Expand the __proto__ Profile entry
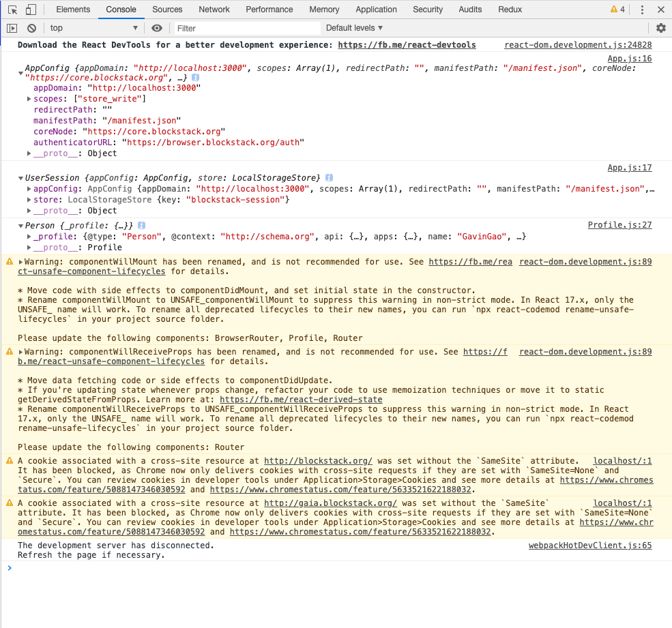 click(29, 248)
